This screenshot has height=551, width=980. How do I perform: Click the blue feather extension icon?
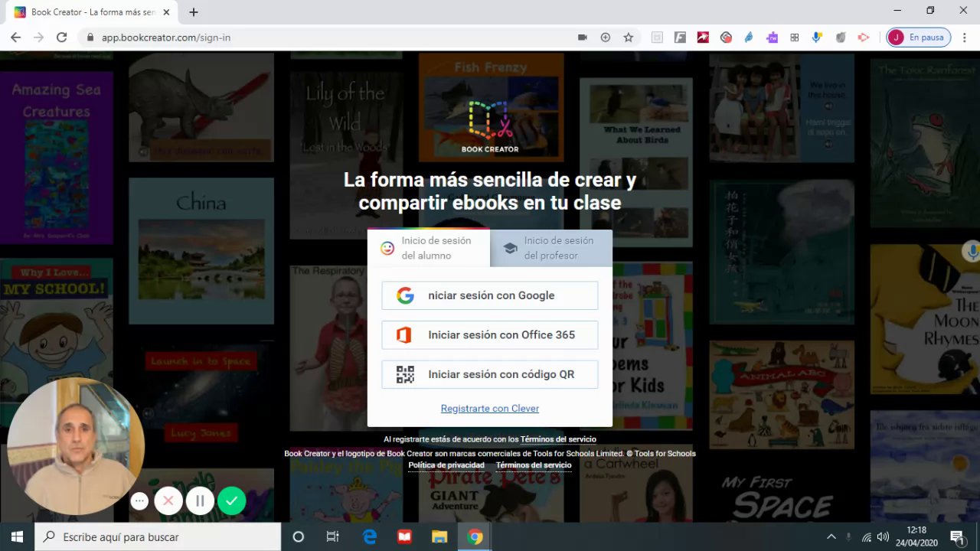click(x=749, y=37)
